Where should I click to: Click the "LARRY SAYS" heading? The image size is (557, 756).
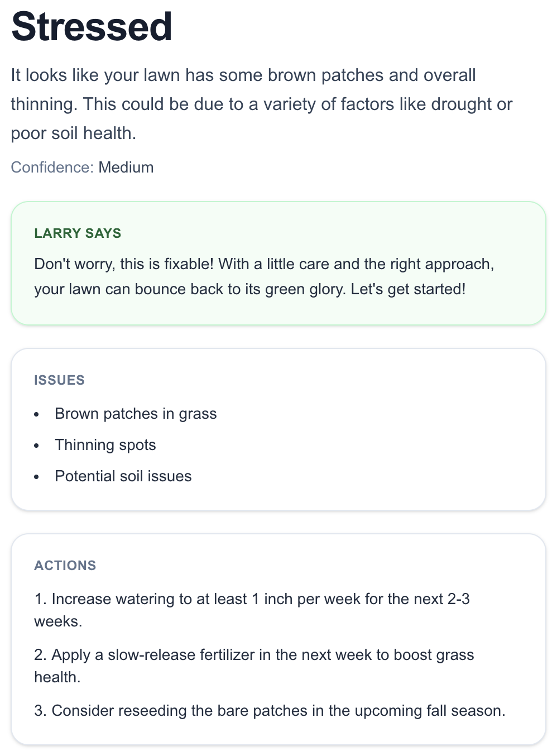(78, 233)
